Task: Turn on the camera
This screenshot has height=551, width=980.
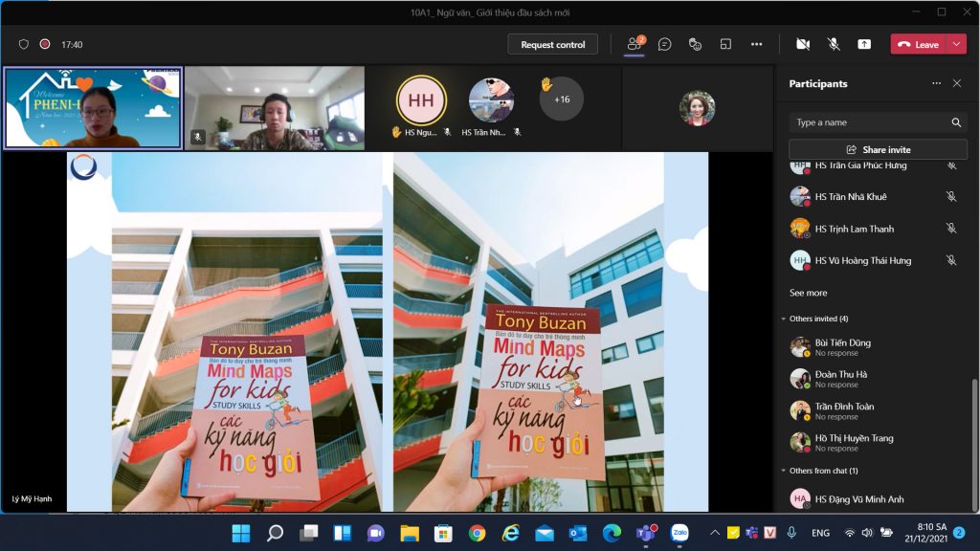Action: (803, 44)
